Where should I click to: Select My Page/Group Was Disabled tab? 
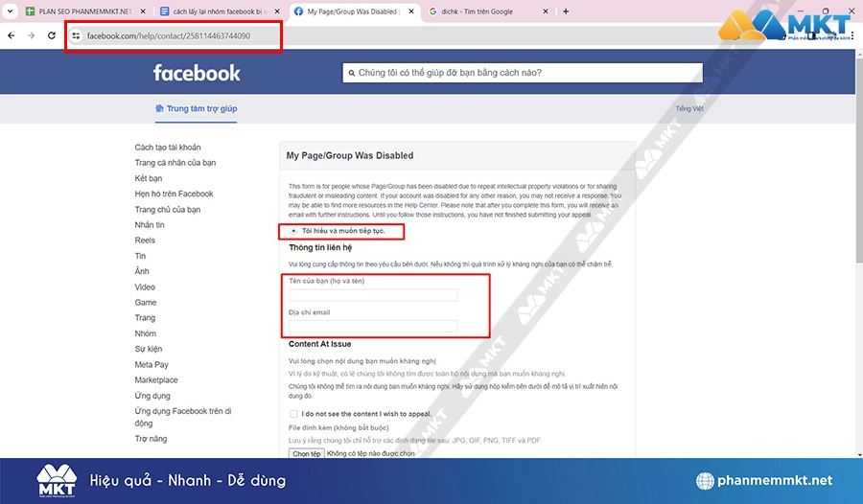[352, 11]
